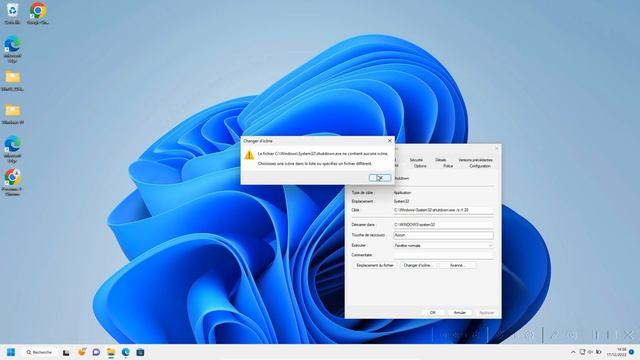Open the second Microsoft Edge desktop icon

click(x=12, y=149)
